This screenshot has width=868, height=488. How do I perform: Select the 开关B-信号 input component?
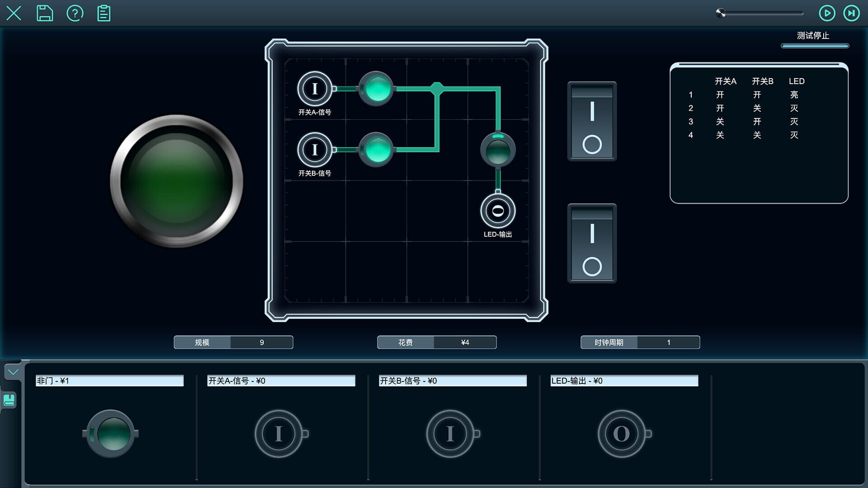click(x=450, y=433)
